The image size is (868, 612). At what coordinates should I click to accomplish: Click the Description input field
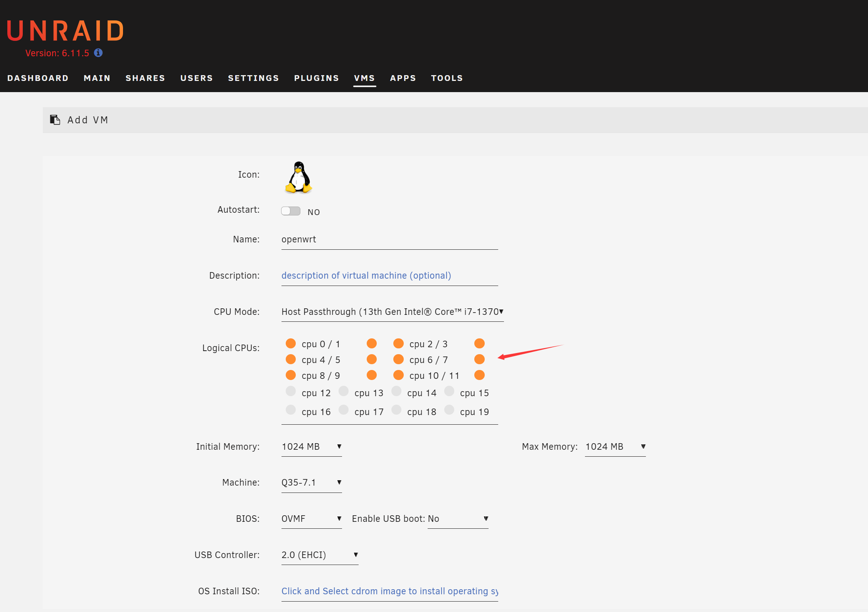coord(389,276)
